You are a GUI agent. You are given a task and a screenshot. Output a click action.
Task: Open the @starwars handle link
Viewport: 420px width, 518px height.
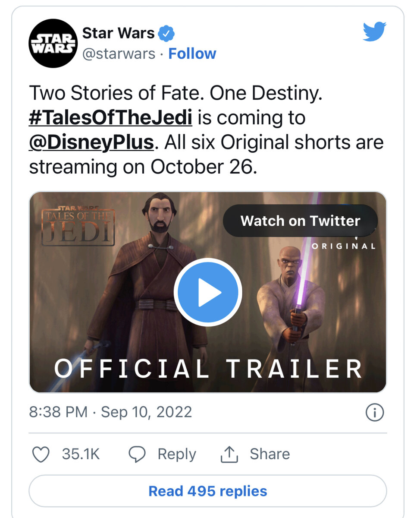click(119, 54)
